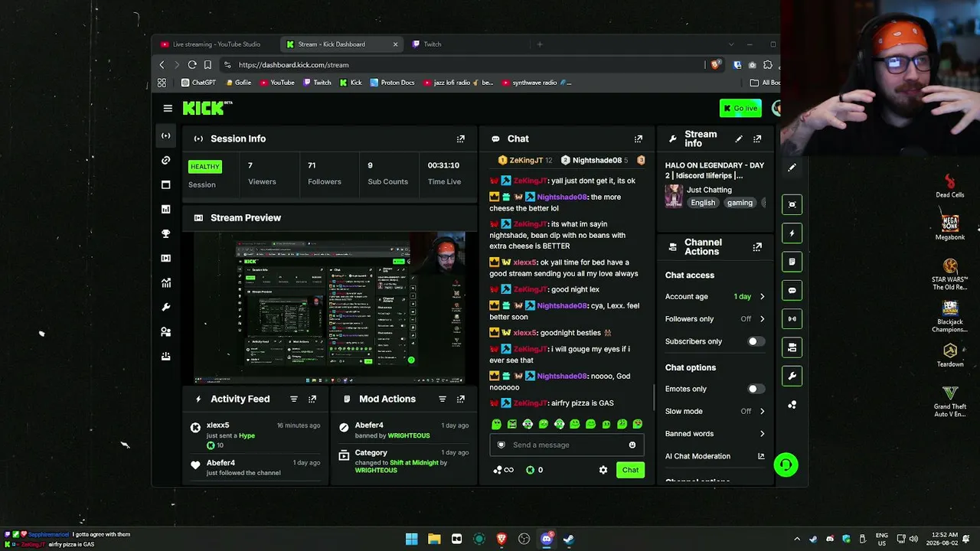Open Windows Start menu on taskbar
The height and width of the screenshot is (551, 980).
[x=412, y=539]
